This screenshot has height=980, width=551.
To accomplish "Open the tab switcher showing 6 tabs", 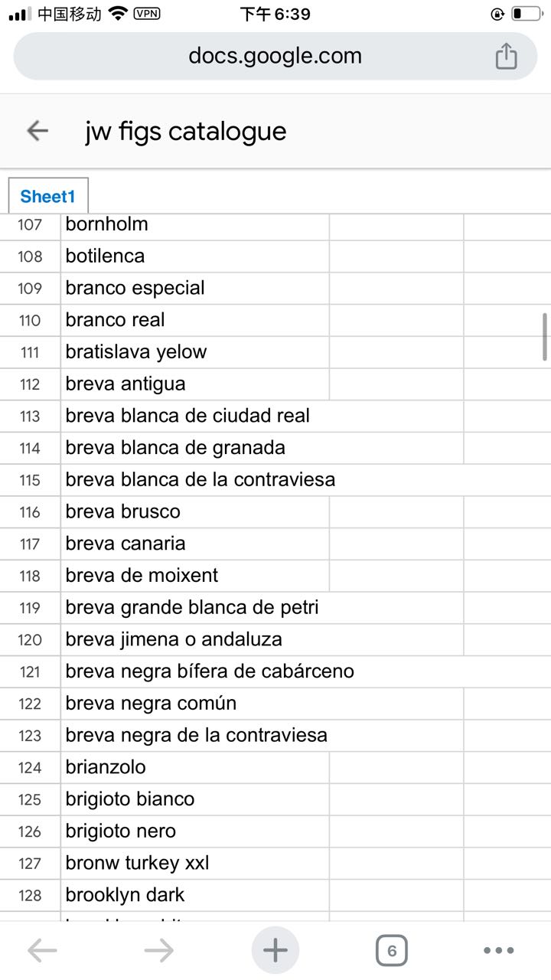I will pos(392,951).
